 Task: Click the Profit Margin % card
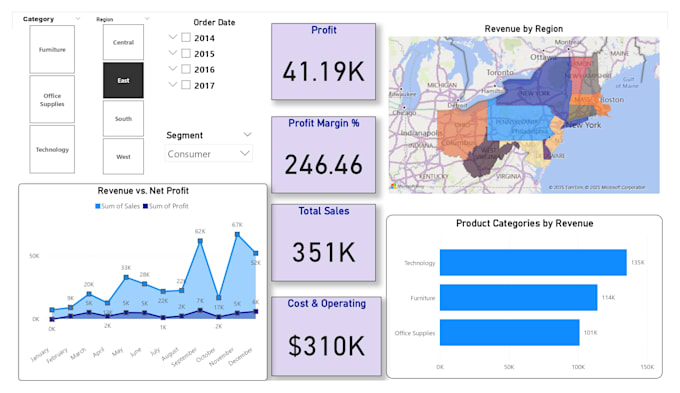324,154
